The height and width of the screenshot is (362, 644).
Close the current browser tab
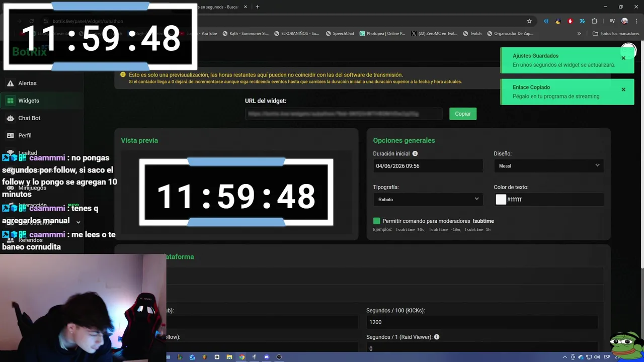245,7
